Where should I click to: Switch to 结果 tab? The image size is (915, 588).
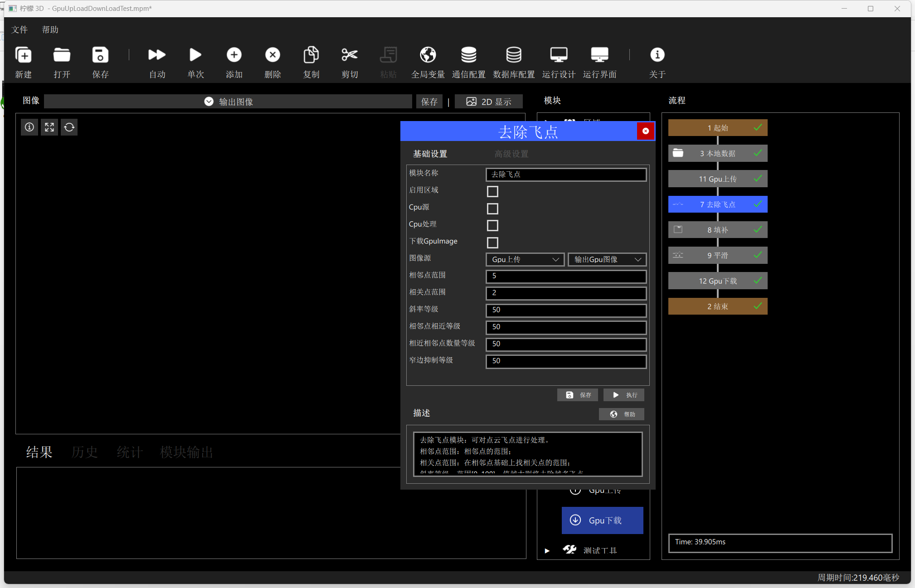39,452
